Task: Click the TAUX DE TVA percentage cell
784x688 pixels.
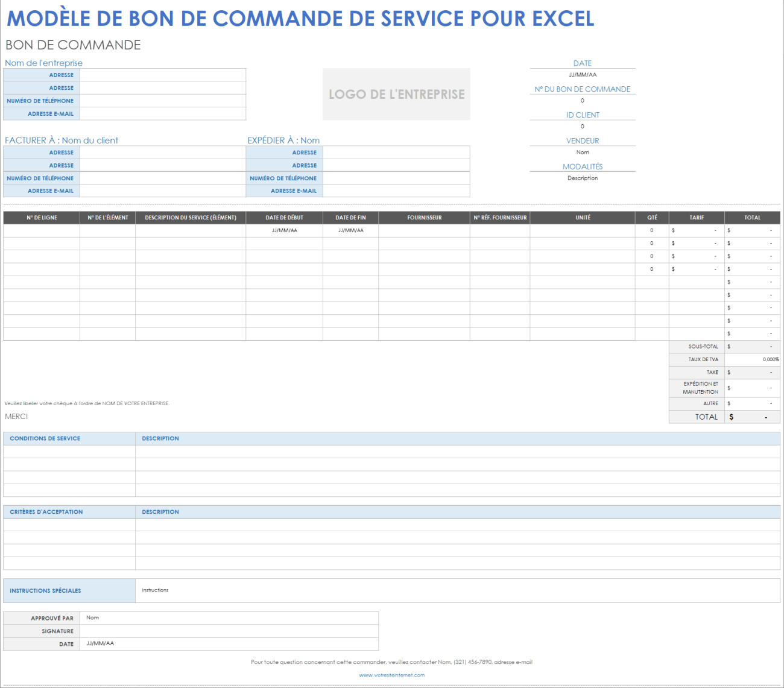Action: tap(752, 359)
